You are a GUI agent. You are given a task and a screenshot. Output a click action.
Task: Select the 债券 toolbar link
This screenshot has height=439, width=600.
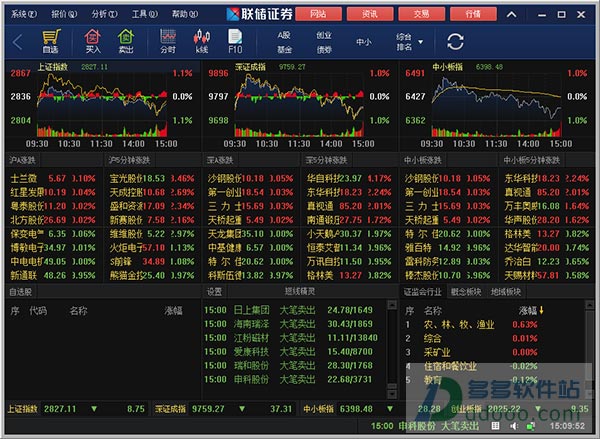click(x=324, y=49)
